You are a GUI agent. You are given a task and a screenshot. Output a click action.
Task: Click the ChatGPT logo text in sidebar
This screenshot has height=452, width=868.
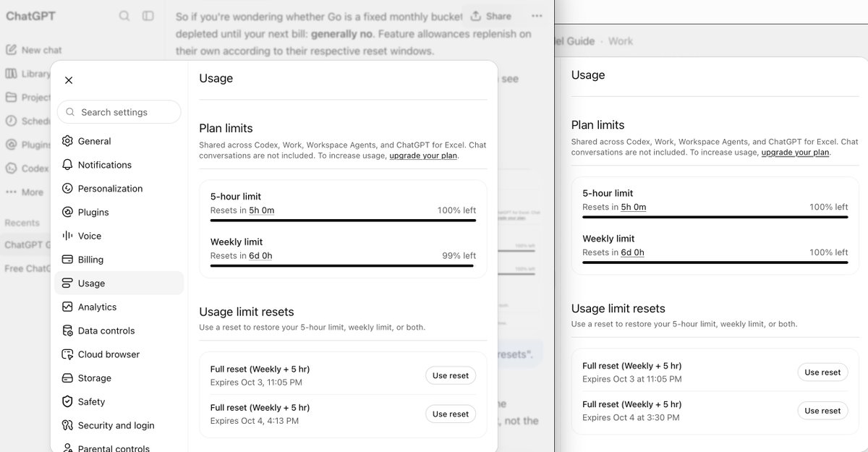click(30, 16)
